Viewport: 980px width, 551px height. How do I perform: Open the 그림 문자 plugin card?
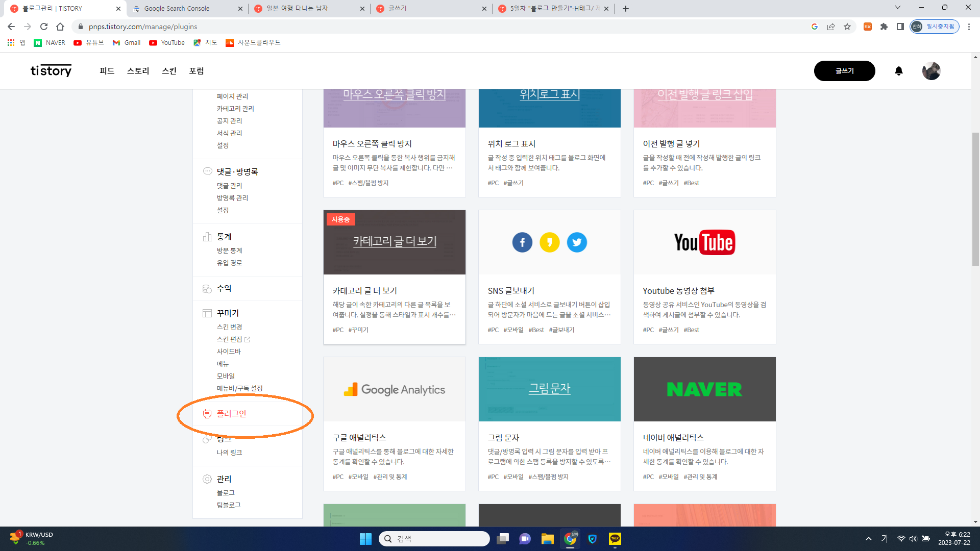(550, 424)
